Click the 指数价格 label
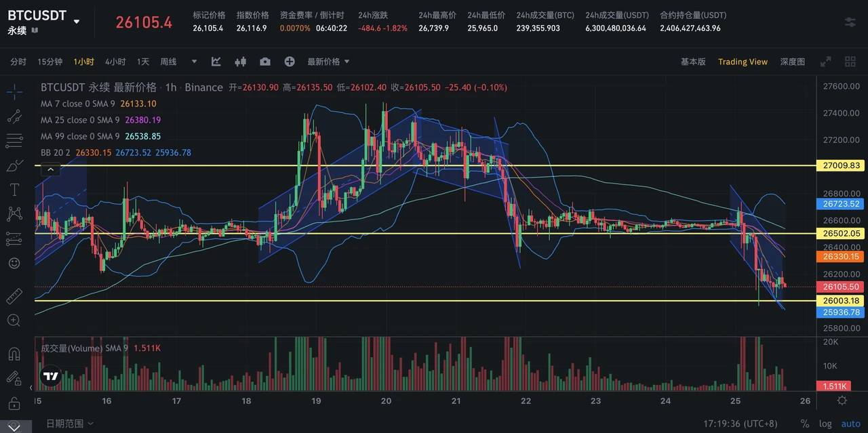The height and width of the screenshot is (433, 868). pos(253,15)
